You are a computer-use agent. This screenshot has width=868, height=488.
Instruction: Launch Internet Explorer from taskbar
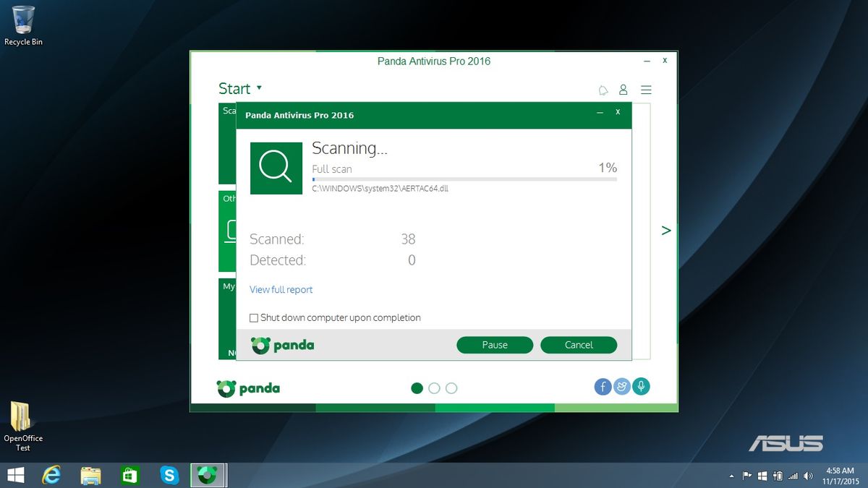51,475
